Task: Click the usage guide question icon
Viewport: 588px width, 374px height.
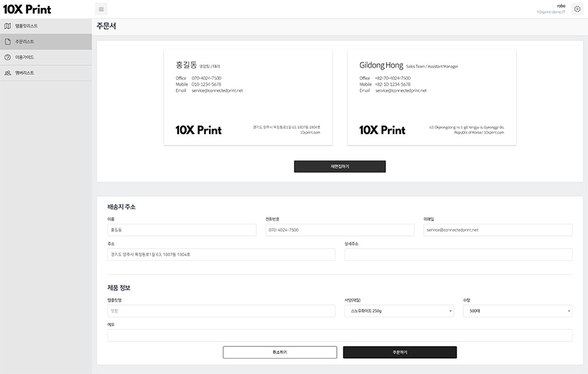Action: tap(8, 58)
